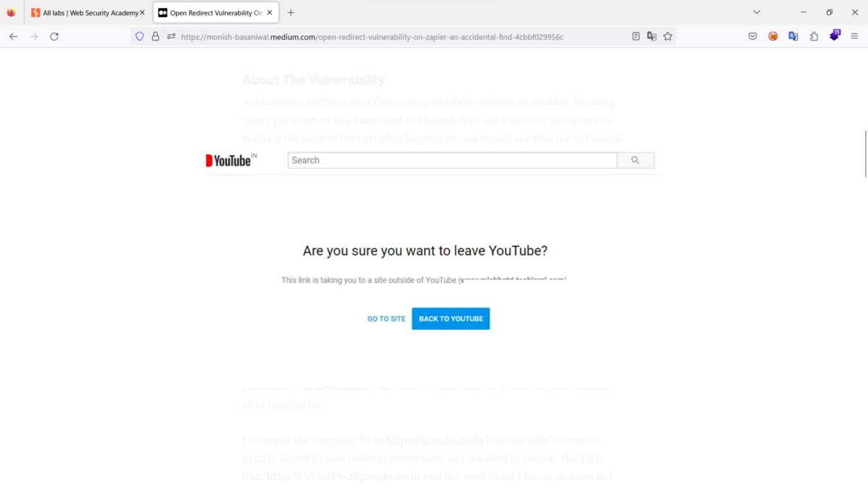Image resolution: width=868 pixels, height=488 pixels.
Task: Click the magnifier search button in image
Action: pyautogui.click(x=635, y=160)
